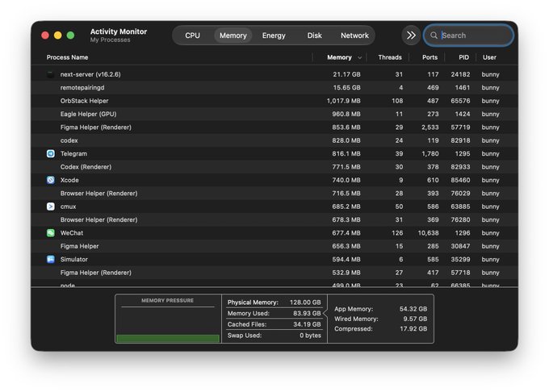This screenshot has width=549, height=392.
Task: Select the remotepairingd process row
Action: click(274, 87)
